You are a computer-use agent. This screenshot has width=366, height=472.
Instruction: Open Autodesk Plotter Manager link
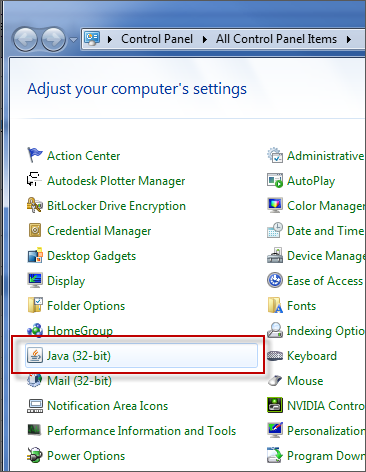coord(116,181)
